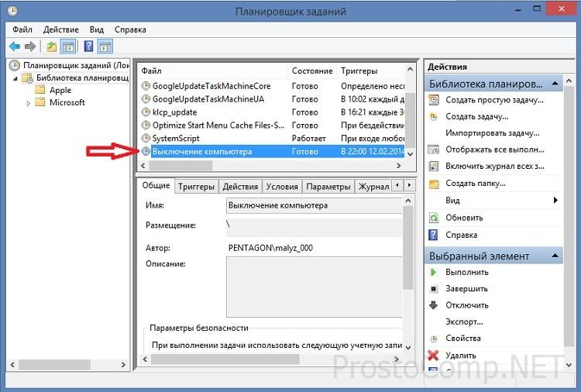Click the Триггеры column header

pyautogui.click(x=371, y=70)
